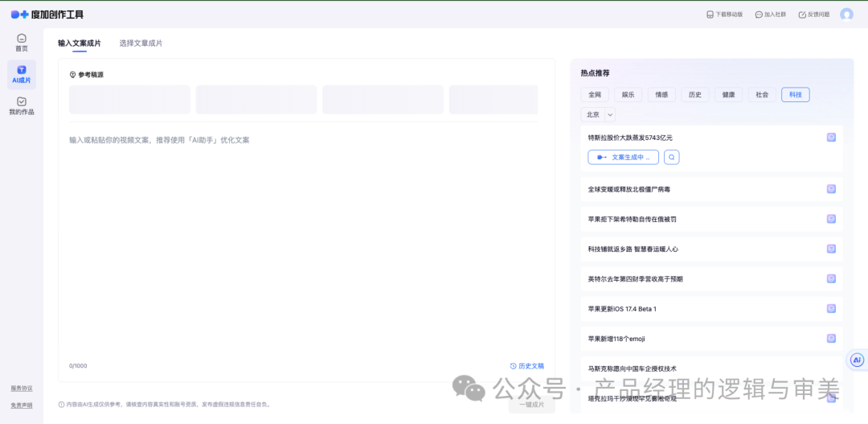The width and height of the screenshot is (868, 424).
Task: Click the icon for 苹果更新iOS 17.4 Beta 1
Action: (x=831, y=309)
